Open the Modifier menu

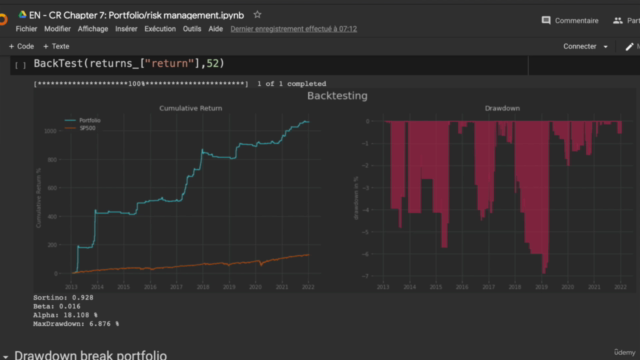(57, 29)
